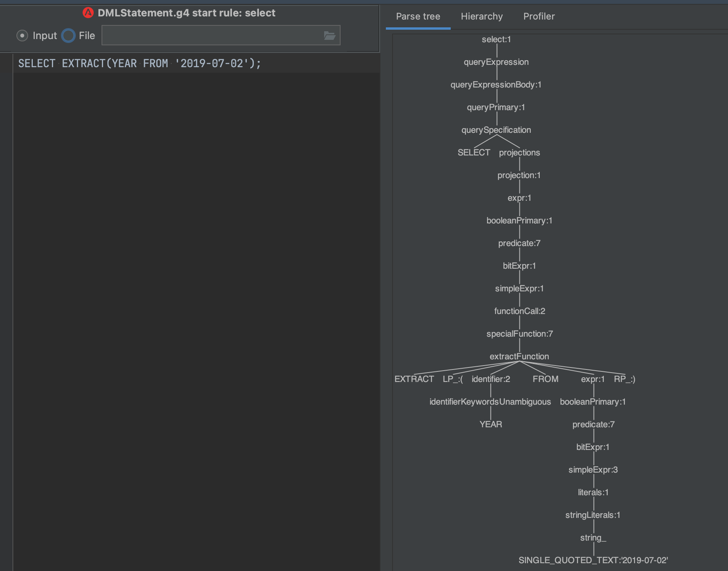The height and width of the screenshot is (571, 728).
Task: Select the FROM token node
Action: [545, 378]
